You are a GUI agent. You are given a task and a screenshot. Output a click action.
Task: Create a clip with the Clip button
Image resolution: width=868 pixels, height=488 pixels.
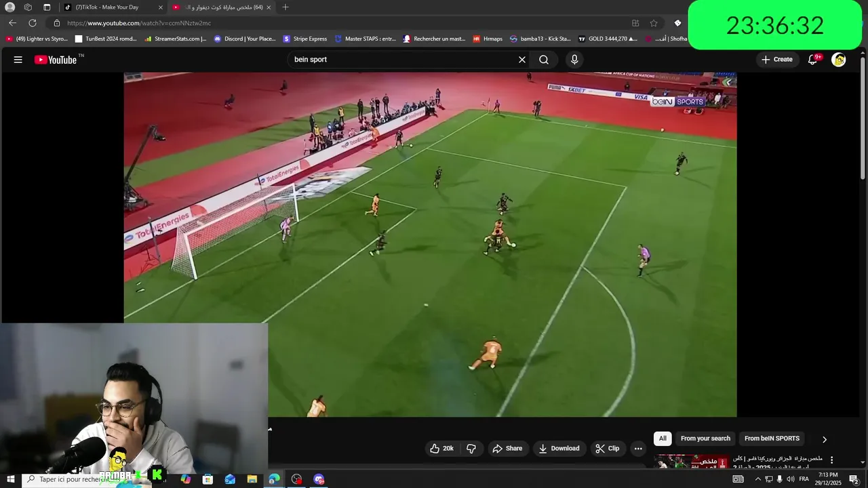coord(607,448)
